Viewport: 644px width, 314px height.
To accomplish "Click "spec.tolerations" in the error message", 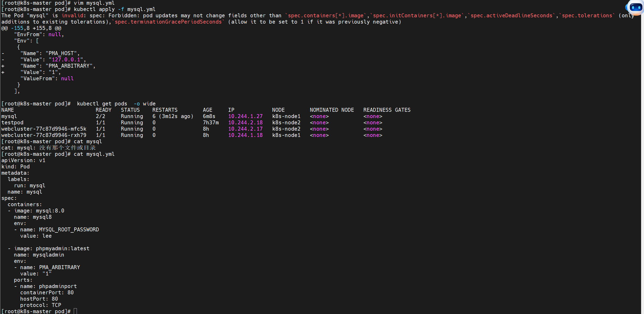I will pos(587,15).
